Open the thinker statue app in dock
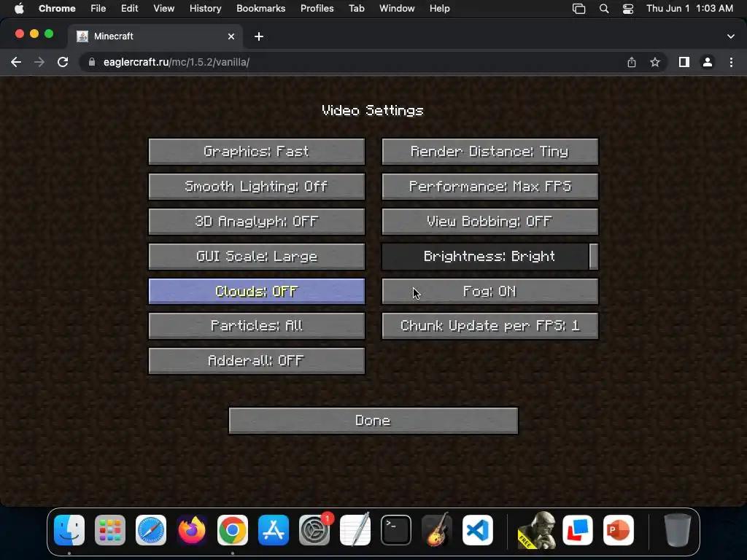Image resolution: width=747 pixels, height=560 pixels. pos(537,530)
